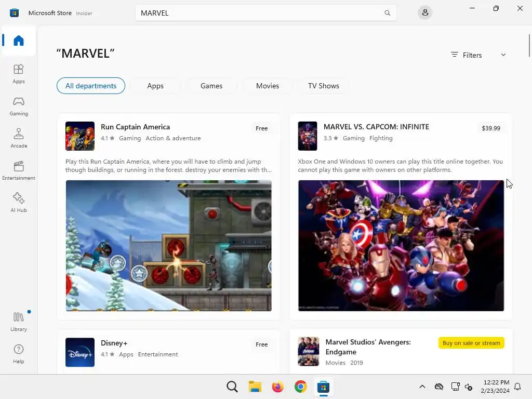Launch Google Chrome from the taskbar

point(300,387)
